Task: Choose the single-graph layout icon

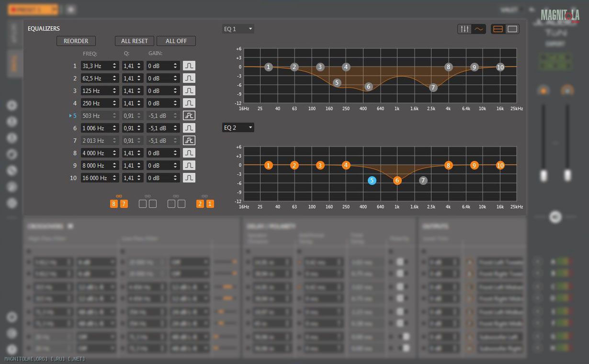Action: [x=512, y=29]
